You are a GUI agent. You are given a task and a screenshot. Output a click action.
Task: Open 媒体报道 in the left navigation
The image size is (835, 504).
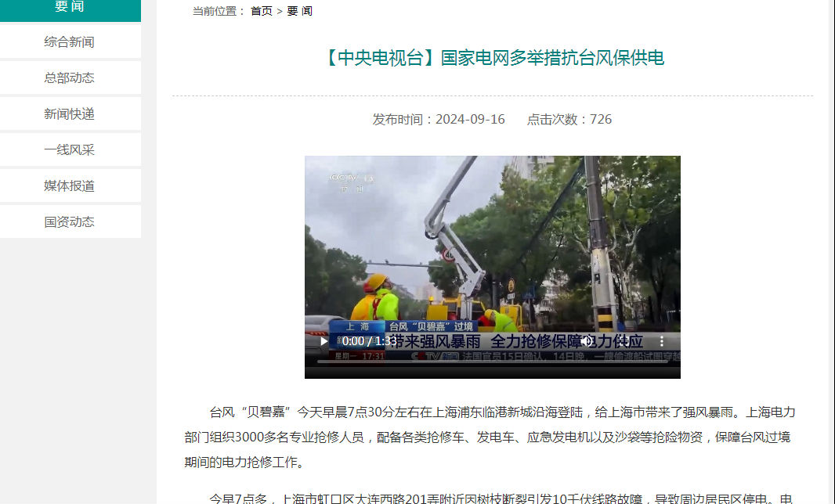pos(70,185)
